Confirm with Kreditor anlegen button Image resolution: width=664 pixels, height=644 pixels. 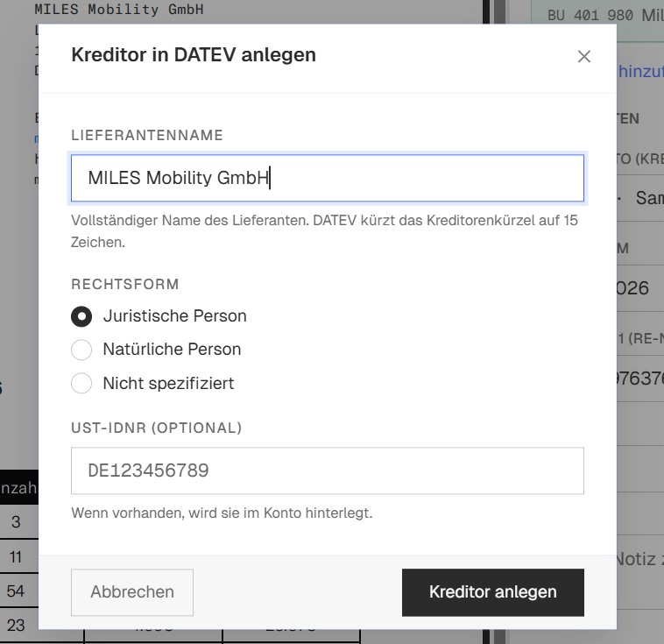[493, 592]
